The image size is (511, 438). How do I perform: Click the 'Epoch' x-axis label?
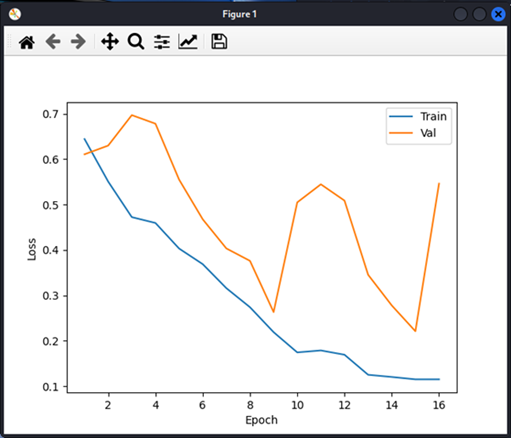(261, 420)
